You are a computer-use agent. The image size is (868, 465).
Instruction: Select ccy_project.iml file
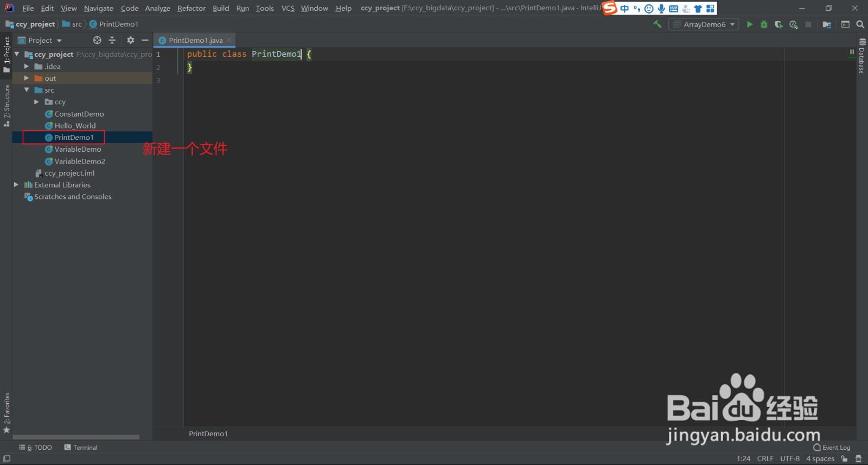69,173
